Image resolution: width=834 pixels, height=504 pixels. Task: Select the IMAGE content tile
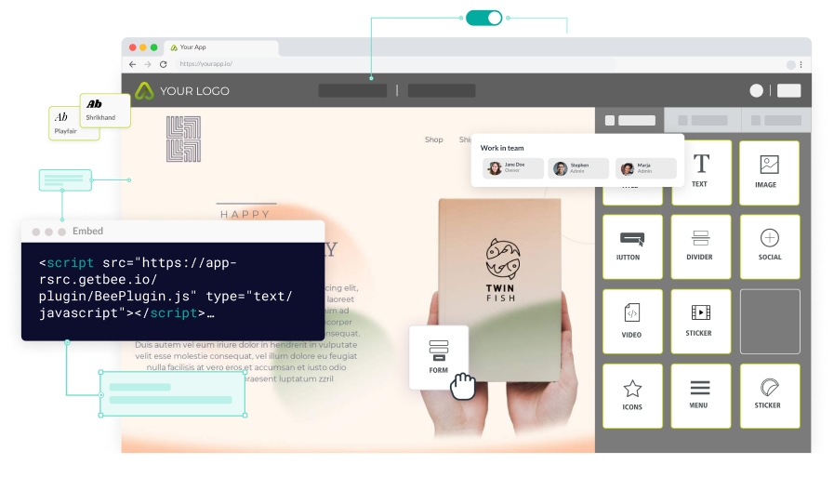click(x=769, y=172)
